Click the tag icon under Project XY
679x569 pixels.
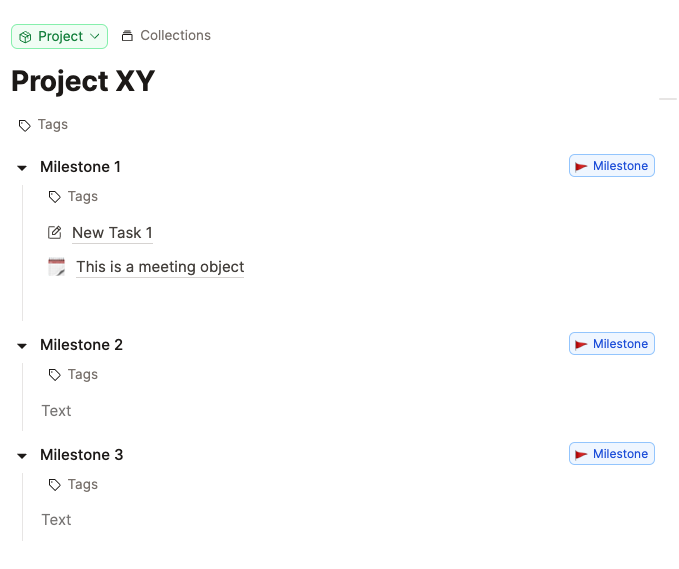click(24, 125)
